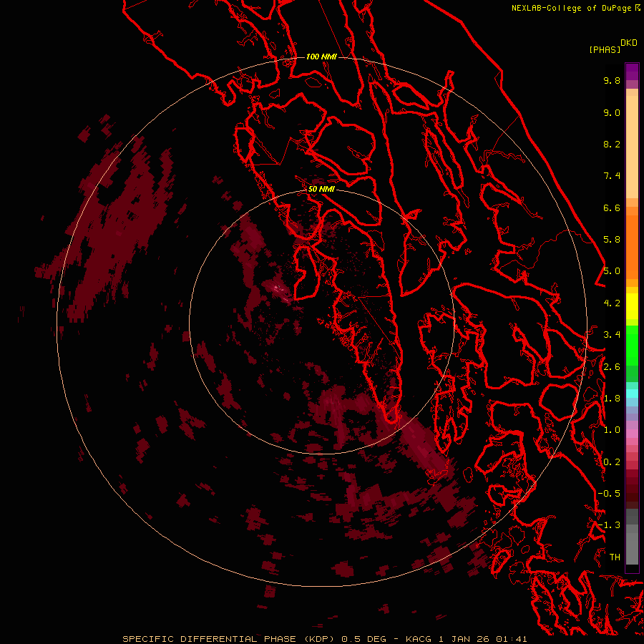Click the KACG 1 JAN 26 01:41 timestamp
644x644 pixels.
(x=466, y=639)
